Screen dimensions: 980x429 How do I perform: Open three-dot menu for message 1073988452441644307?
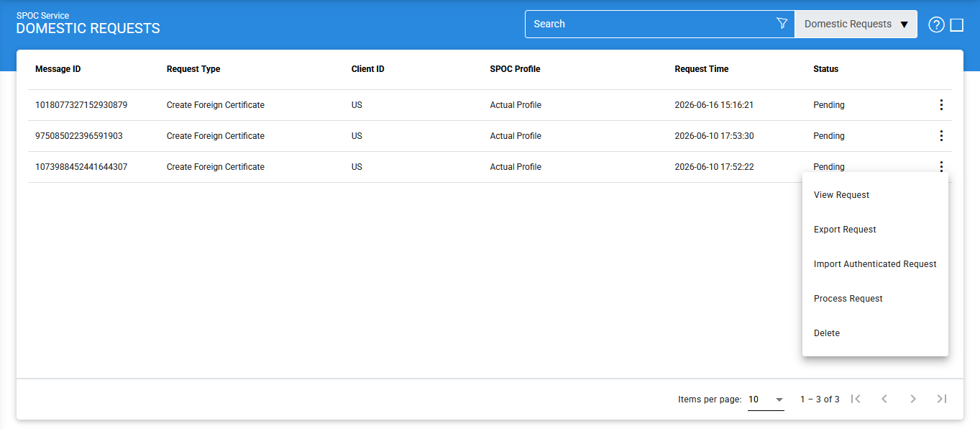[x=941, y=167]
